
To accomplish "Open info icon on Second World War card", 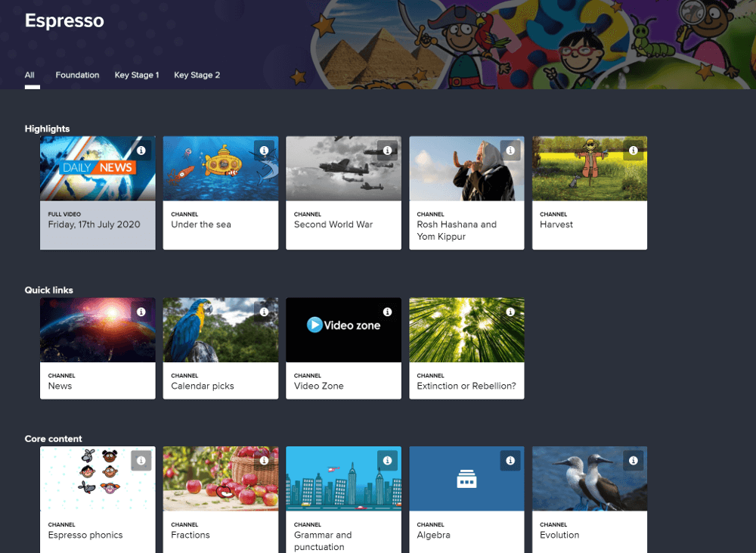I will [x=387, y=151].
